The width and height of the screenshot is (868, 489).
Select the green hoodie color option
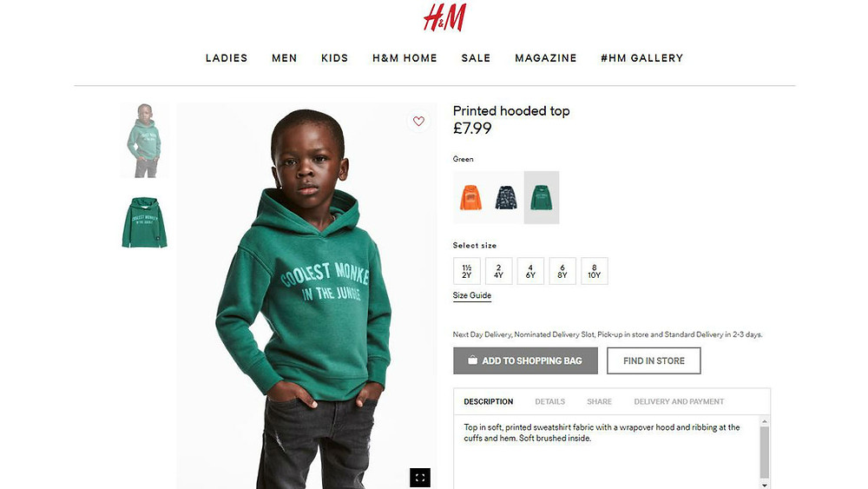[542, 197]
